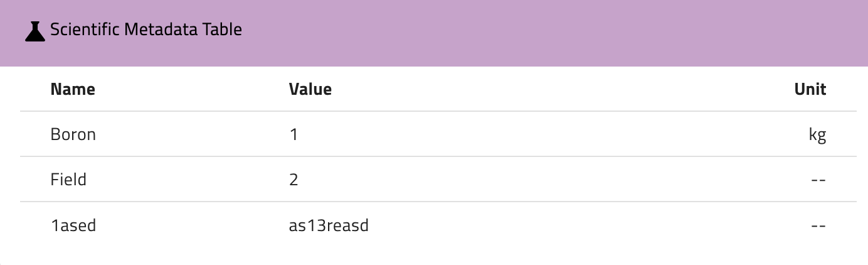Click the empty purple header bar area
The image size is (868, 265).
tap(533, 31)
